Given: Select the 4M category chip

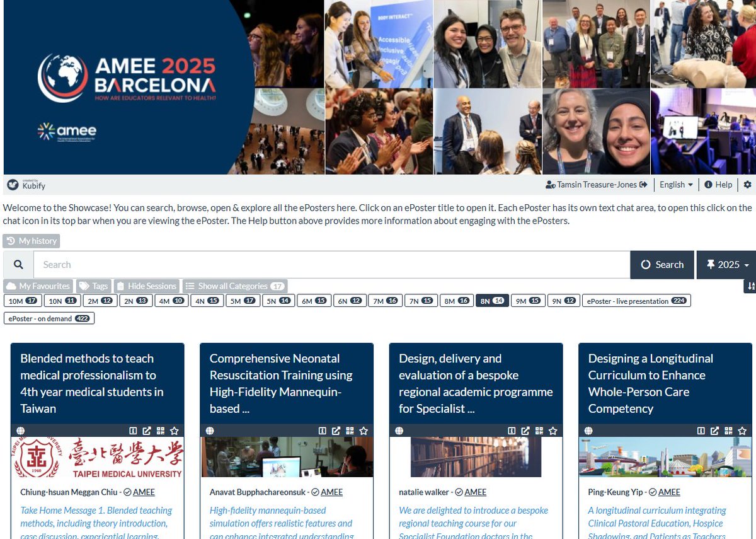Looking at the screenshot, I should pos(171,301).
